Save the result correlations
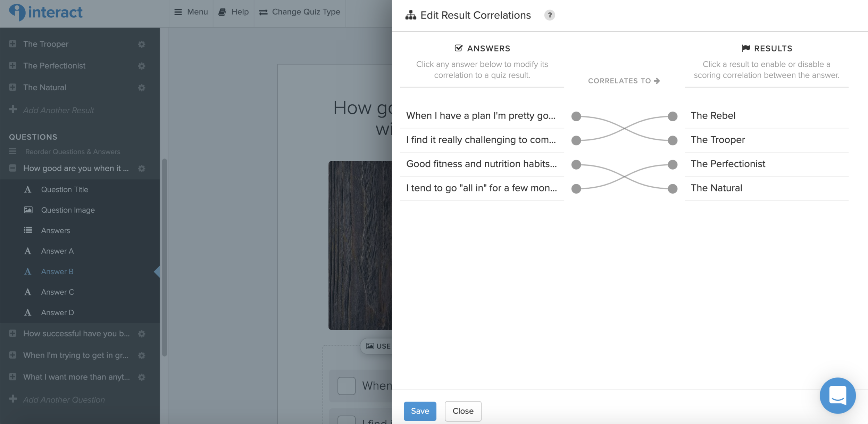 [x=419, y=411]
